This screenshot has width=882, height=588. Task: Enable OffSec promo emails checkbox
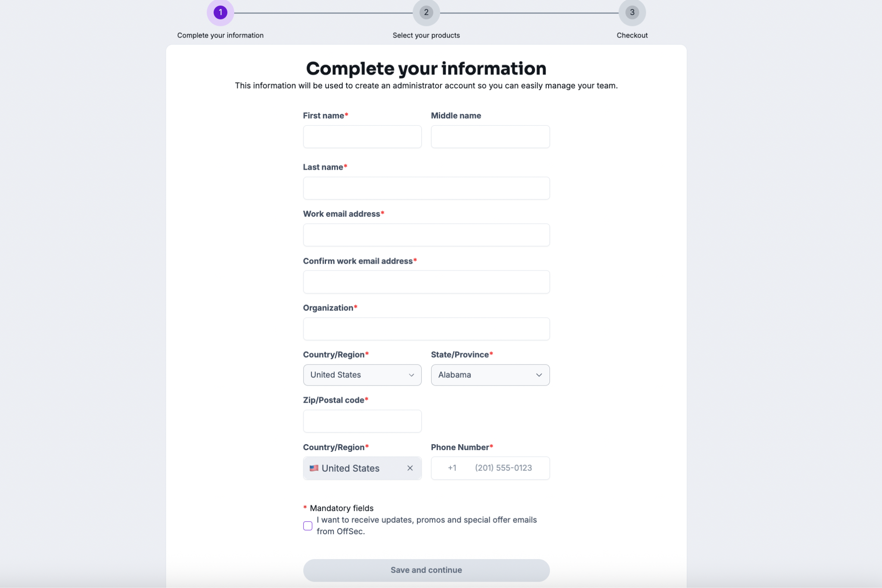307,526
